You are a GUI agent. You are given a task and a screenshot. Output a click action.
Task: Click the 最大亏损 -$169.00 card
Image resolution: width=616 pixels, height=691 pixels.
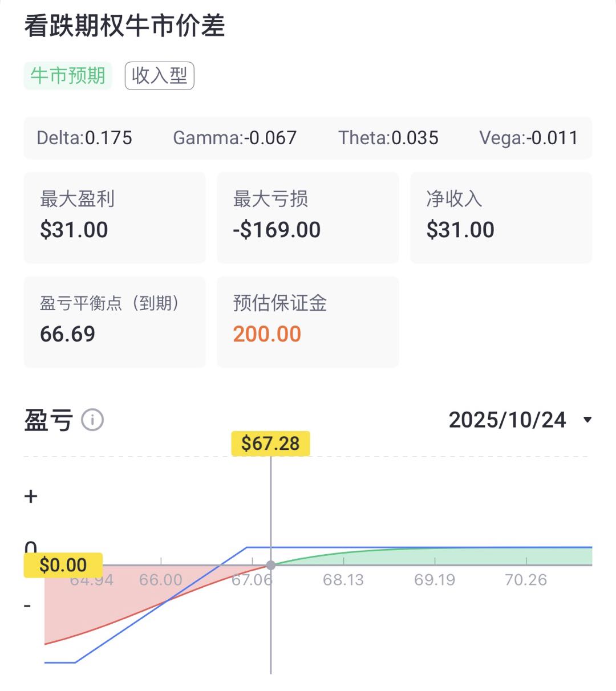tap(307, 217)
